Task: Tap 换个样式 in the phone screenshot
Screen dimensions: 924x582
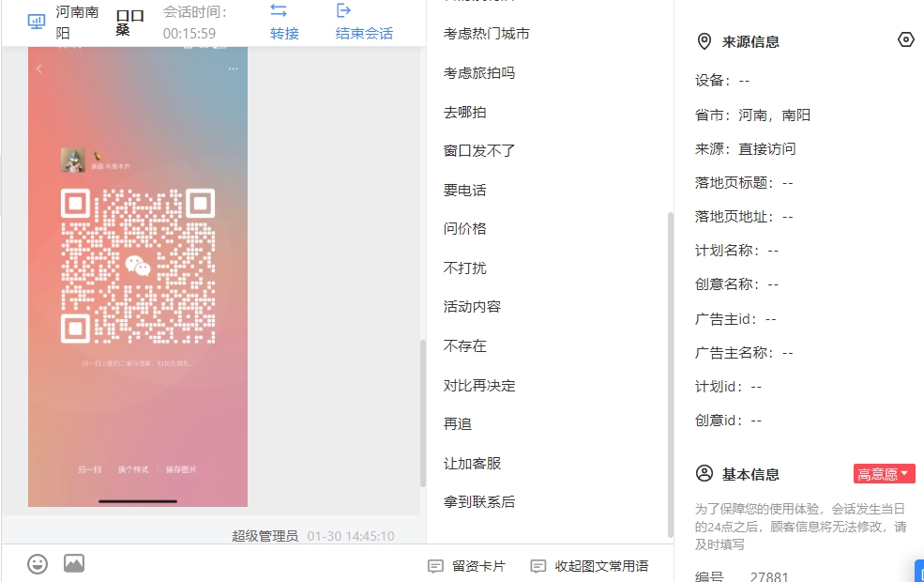Action: pyautogui.click(x=133, y=470)
